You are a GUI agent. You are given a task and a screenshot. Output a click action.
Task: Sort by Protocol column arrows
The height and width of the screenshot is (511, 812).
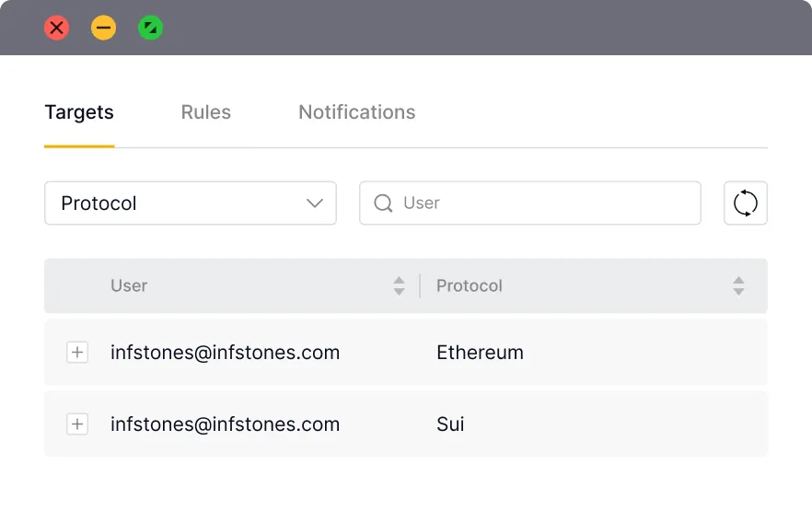pos(738,285)
